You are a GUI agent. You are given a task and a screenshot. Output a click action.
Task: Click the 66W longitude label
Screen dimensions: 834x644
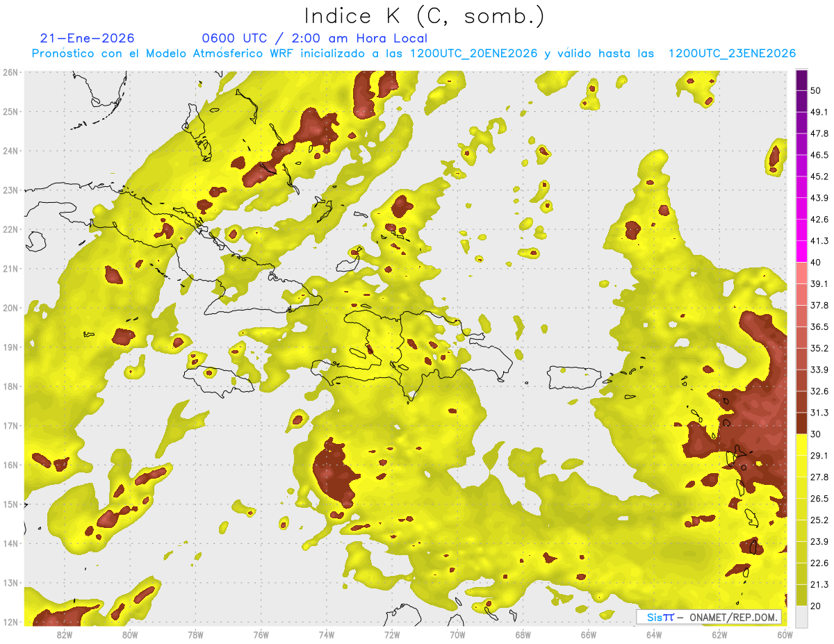589,634
